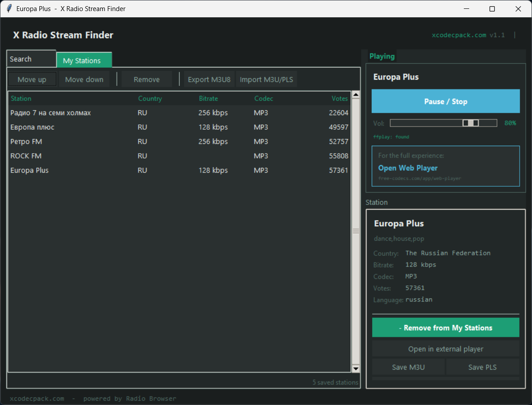Click Open in external player
Viewport: 532px width, 405px height.
tap(446, 349)
